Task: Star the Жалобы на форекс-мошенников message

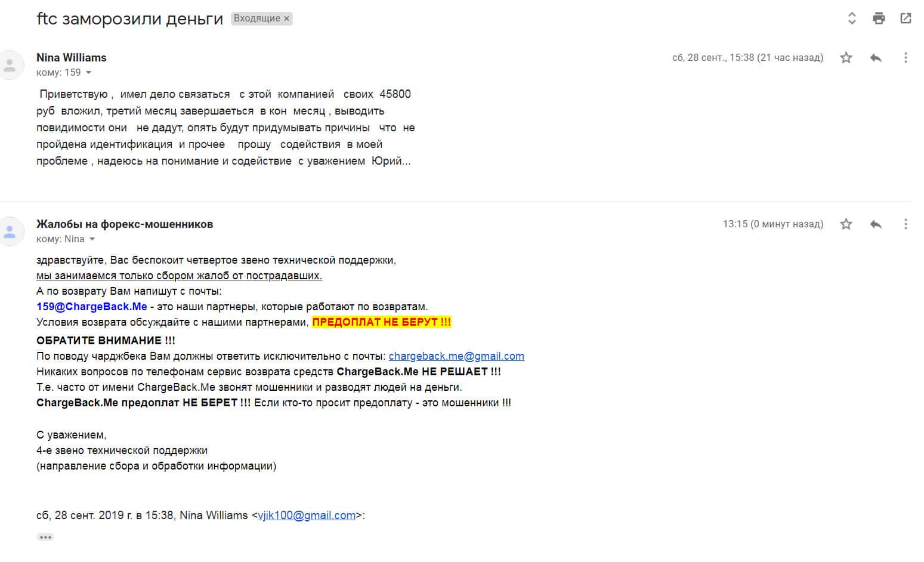Action: click(846, 224)
